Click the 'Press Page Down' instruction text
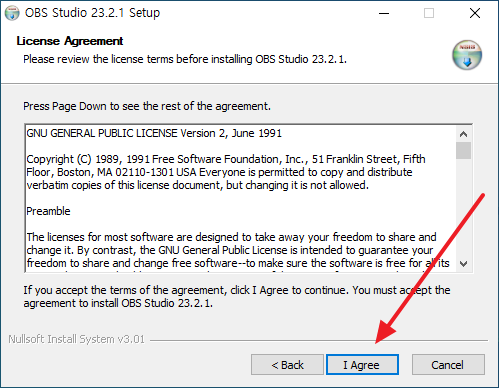The width and height of the screenshot is (499, 388). pyautogui.click(x=147, y=106)
